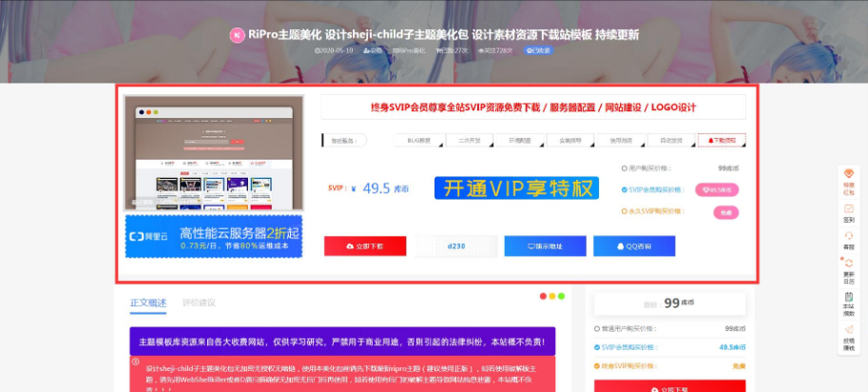This screenshot has height=392, width=868.
Task: Click the yellow dot in the content header
Action: [552, 296]
